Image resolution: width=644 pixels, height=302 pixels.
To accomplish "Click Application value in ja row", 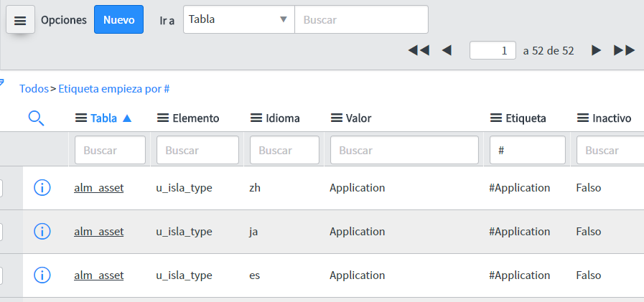I will click(x=358, y=232).
